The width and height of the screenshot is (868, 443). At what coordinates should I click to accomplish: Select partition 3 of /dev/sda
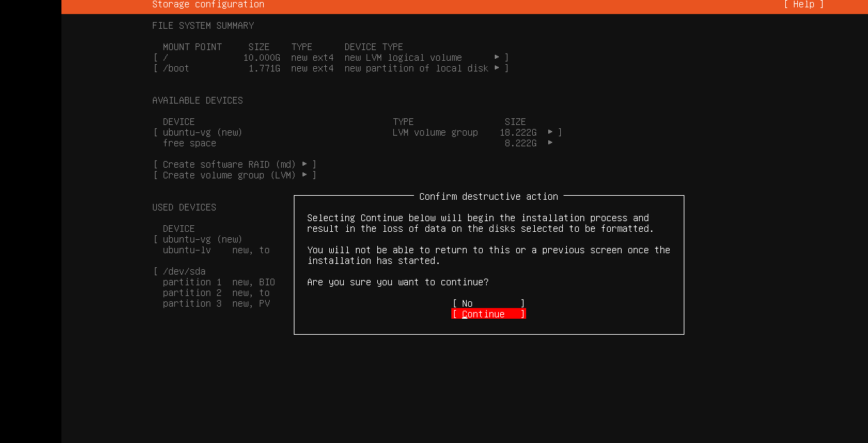pyautogui.click(x=192, y=303)
